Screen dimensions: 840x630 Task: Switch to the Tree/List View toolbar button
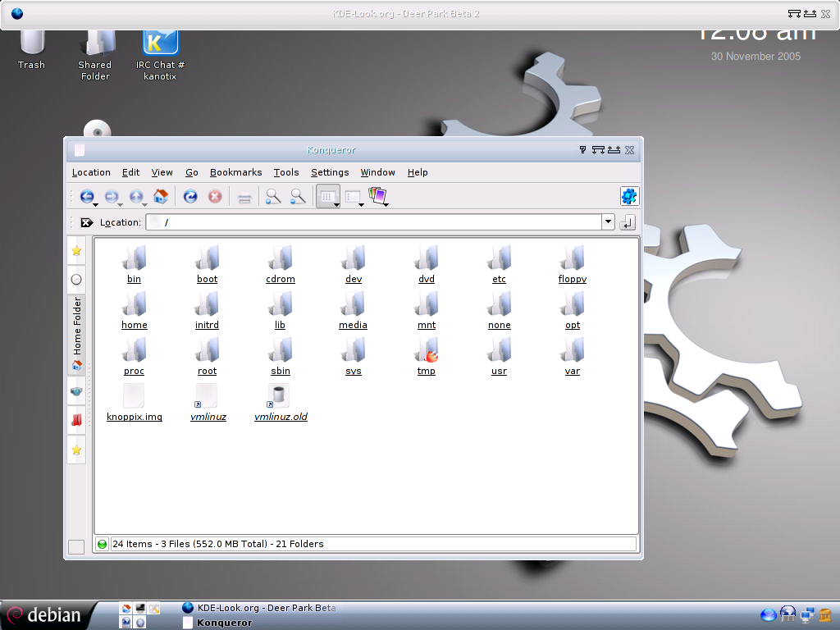click(352, 197)
